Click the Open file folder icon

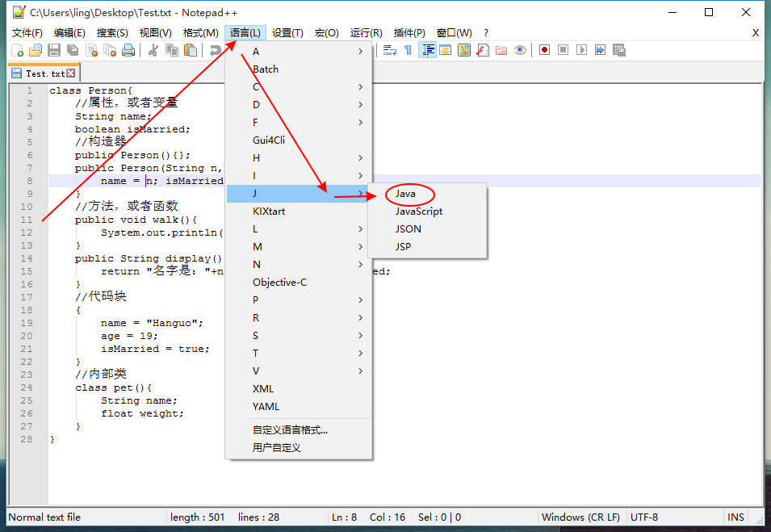(x=36, y=50)
